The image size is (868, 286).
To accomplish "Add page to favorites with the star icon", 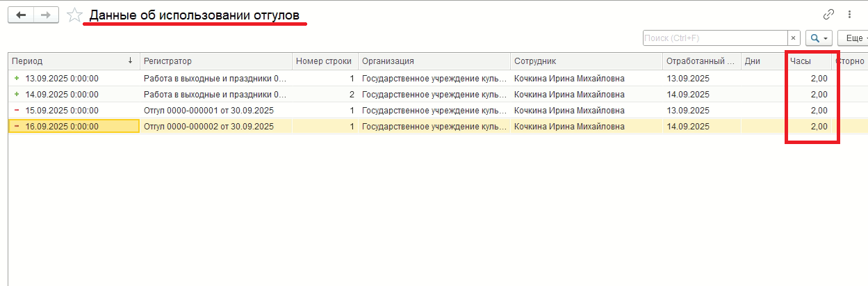I will (74, 15).
